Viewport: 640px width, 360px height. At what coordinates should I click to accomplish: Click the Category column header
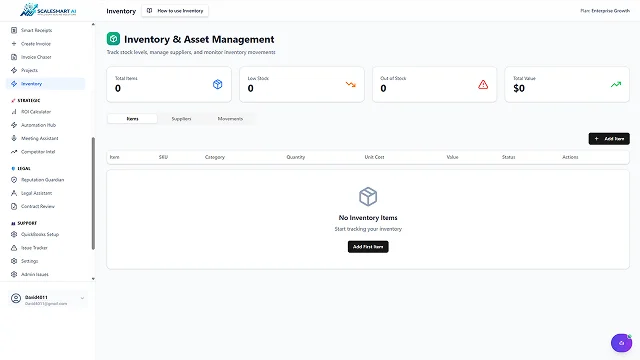215,157
